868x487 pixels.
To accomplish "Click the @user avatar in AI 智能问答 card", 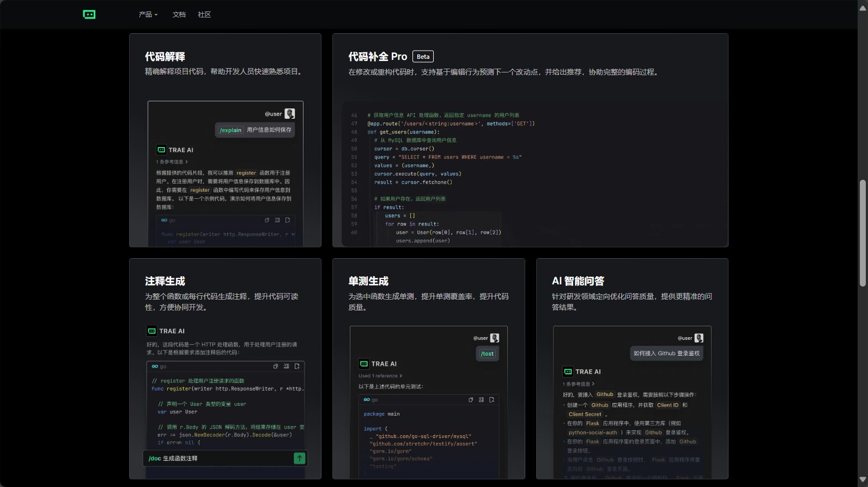I will tap(699, 338).
